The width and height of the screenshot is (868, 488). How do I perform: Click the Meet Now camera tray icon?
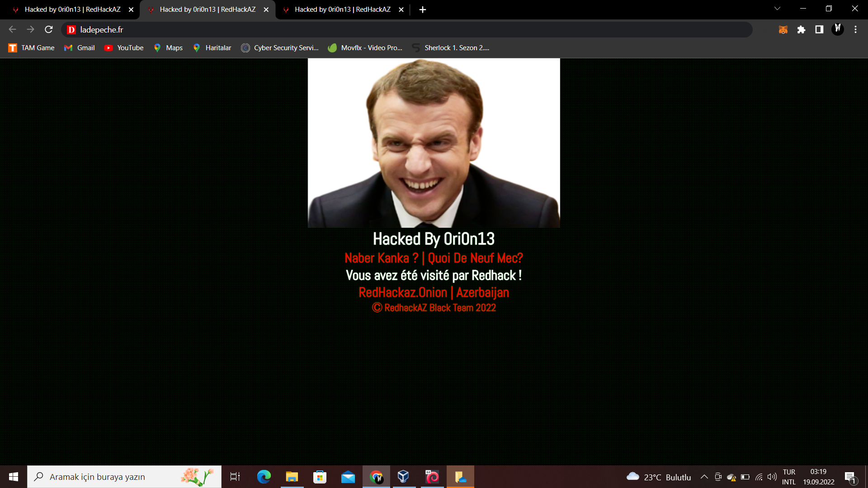pyautogui.click(x=718, y=477)
